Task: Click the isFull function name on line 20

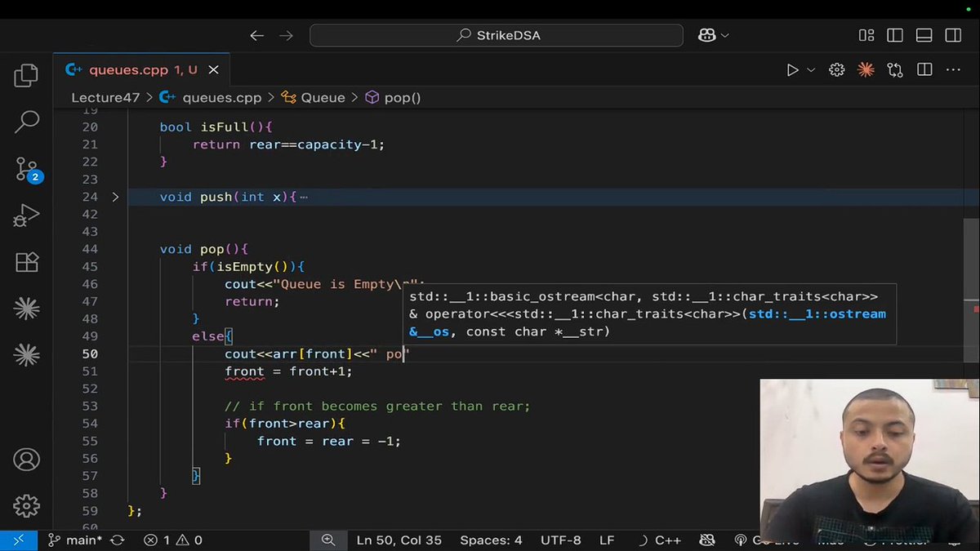Action: pos(225,127)
